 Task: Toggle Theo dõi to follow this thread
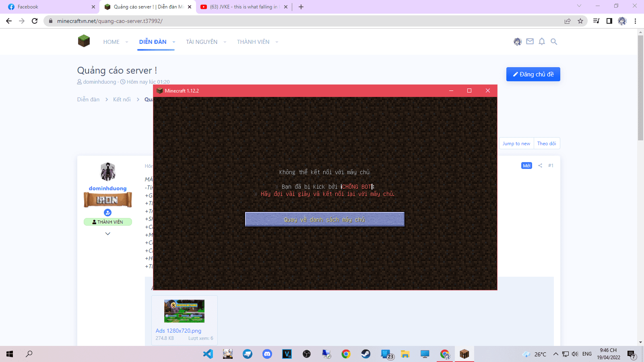pyautogui.click(x=546, y=144)
